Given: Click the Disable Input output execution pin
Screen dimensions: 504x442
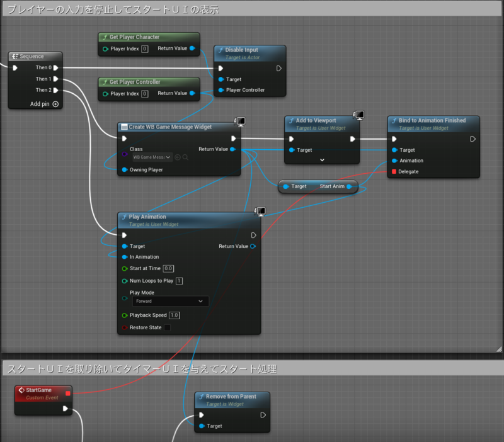Looking at the screenshot, I should 278,69.
